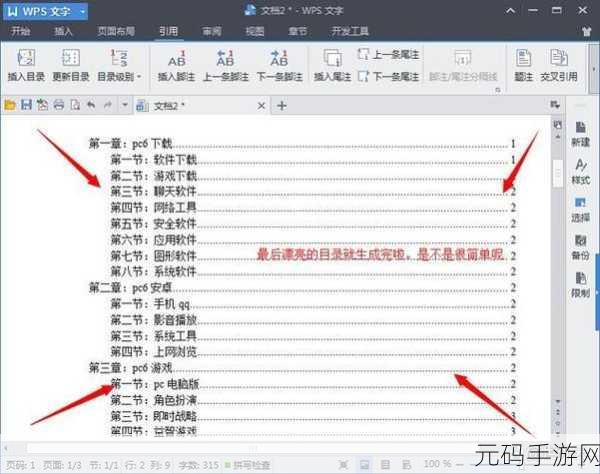Open the footnote dialog launcher in ribbon corner
The width and height of the screenshot is (600, 474).
[x=498, y=90]
